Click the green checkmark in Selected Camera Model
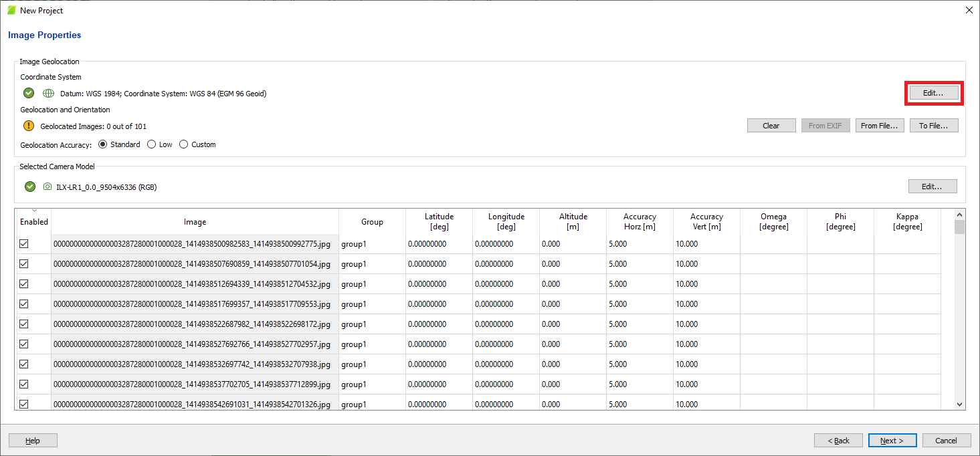This screenshot has width=980, height=456. tap(30, 187)
